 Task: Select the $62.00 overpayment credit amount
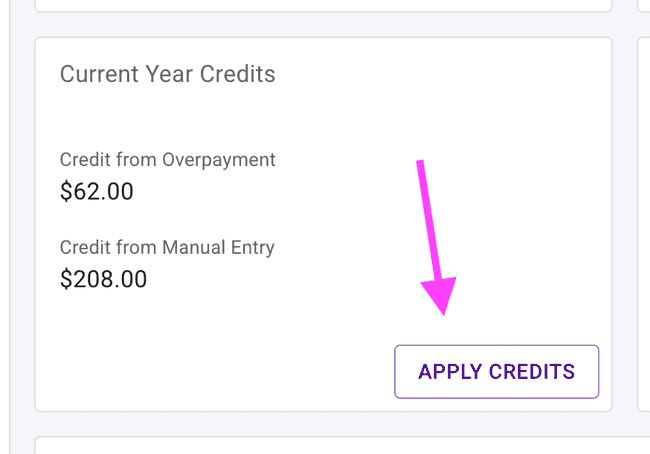coord(97,191)
